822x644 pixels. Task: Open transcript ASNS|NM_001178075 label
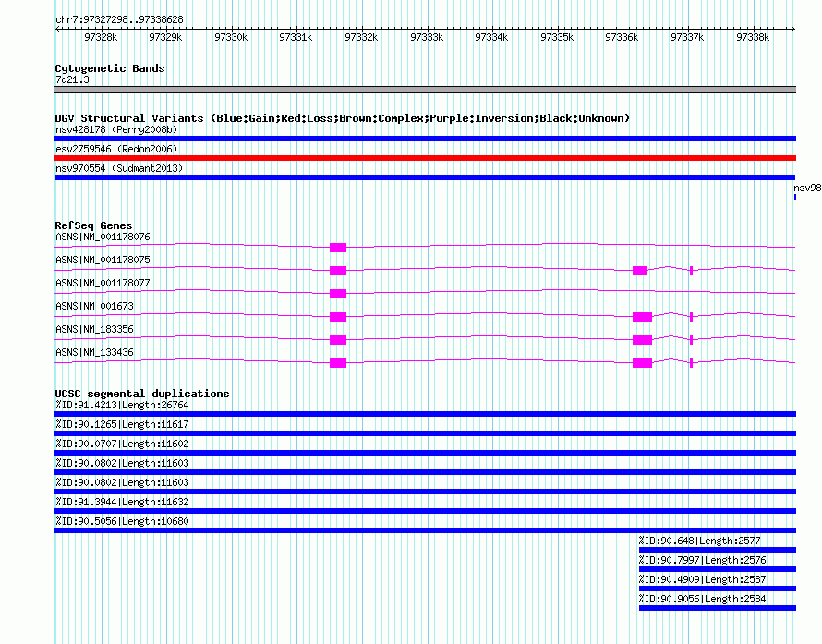103,261
